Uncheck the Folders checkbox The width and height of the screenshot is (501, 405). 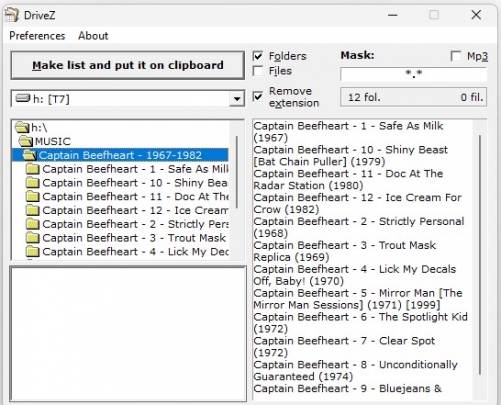click(258, 56)
